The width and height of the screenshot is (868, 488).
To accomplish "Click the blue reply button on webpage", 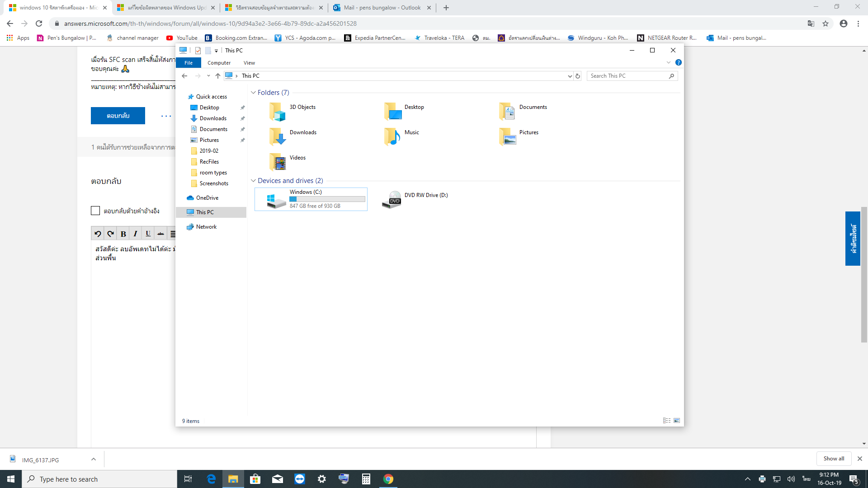I will 118,116.
